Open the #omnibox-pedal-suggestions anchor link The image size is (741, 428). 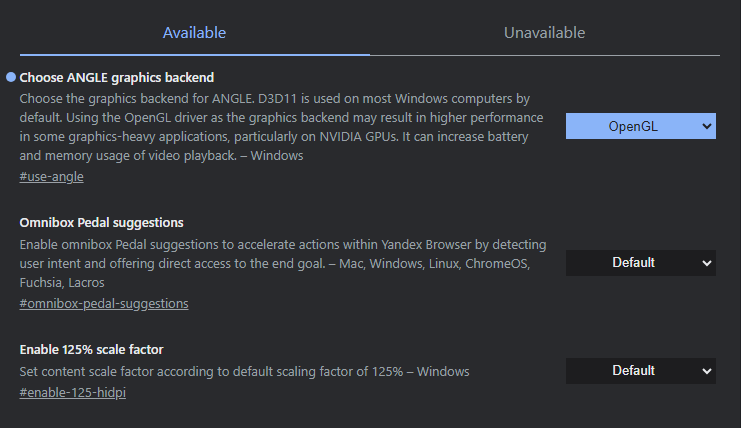click(104, 304)
